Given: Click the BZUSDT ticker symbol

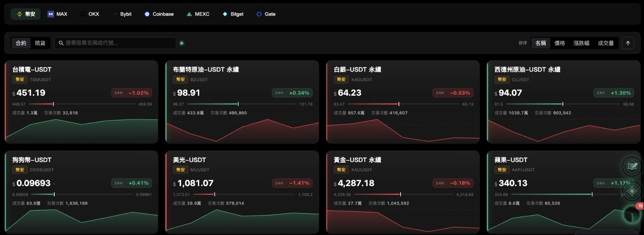Looking at the screenshot, I should (199, 80).
